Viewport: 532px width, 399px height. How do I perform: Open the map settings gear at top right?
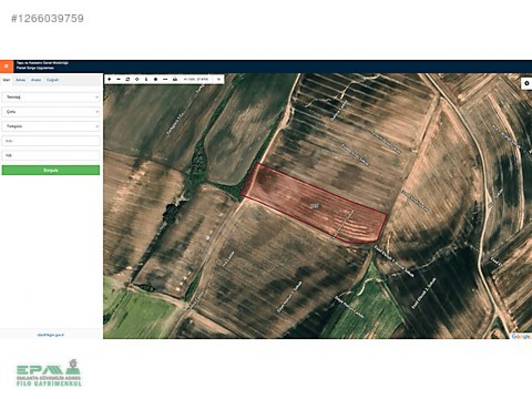point(526,83)
